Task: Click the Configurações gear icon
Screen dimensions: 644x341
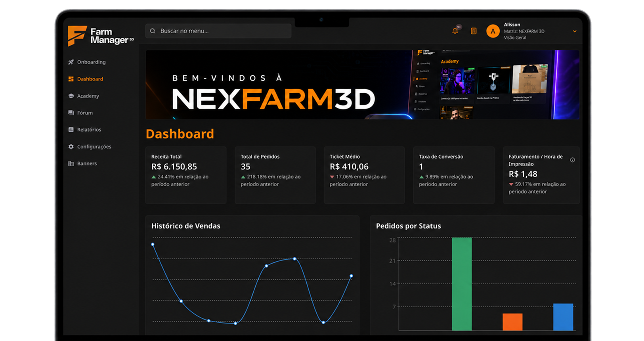Action: pos(71,147)
